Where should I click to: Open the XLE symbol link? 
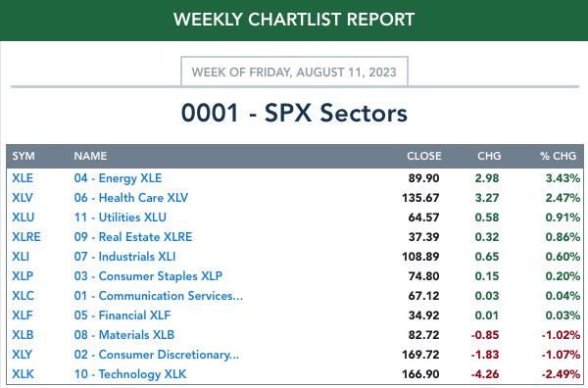[23, 178]
